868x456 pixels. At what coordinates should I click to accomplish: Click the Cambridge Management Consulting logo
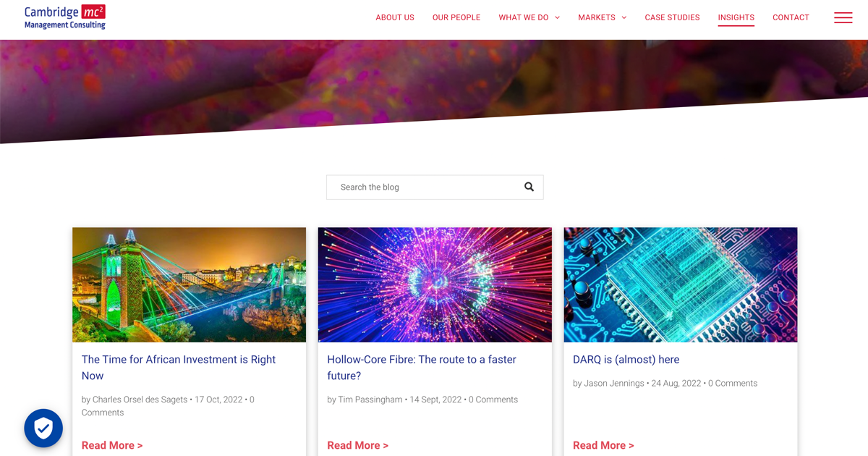click(x=65, y=17)
